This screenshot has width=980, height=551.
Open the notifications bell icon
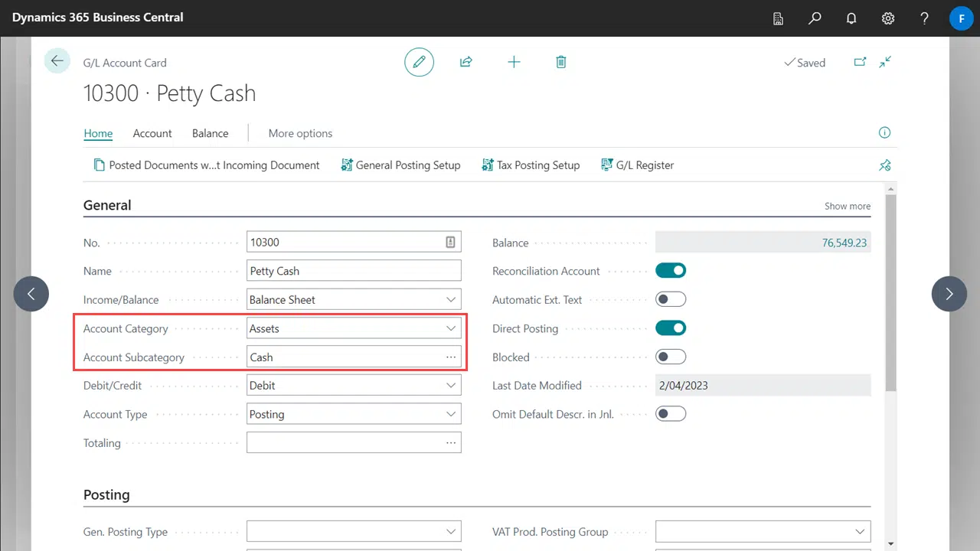[x=851, y=18]
